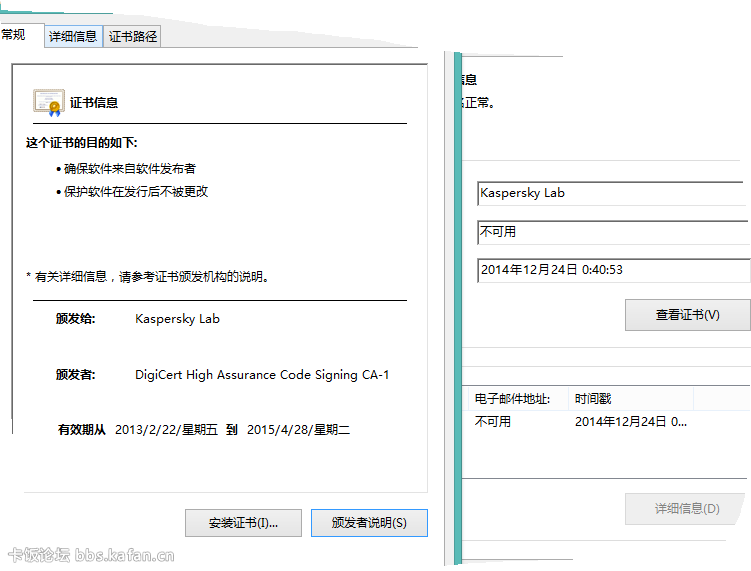Click the 颁发给 label

pos(76,319)
